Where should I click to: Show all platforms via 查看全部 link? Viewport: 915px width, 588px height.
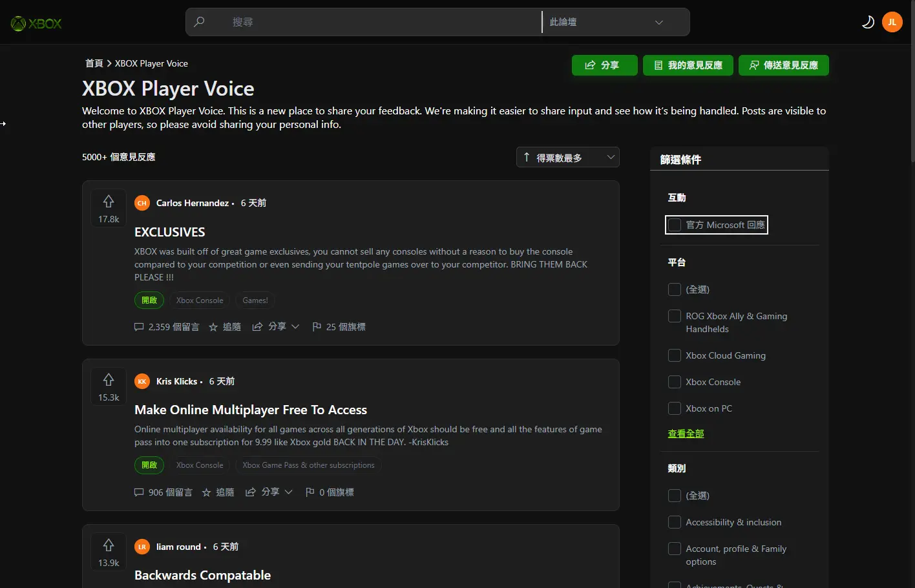[686, 434]
